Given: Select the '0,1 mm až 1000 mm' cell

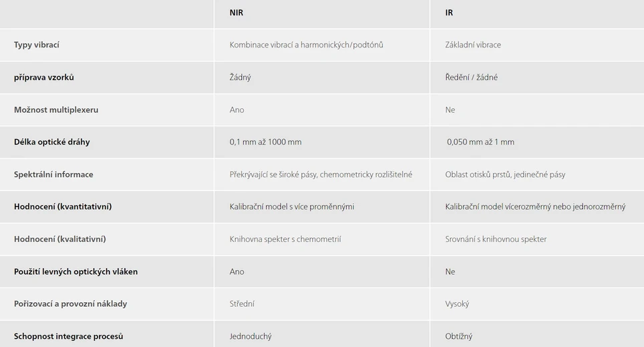Looking at the screenshot, I should 265,142.
